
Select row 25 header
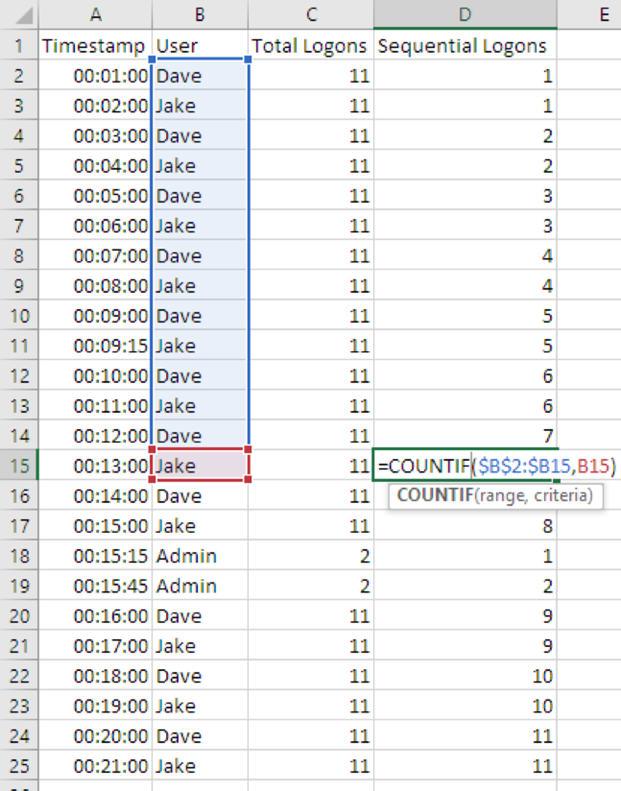point(18,766)
